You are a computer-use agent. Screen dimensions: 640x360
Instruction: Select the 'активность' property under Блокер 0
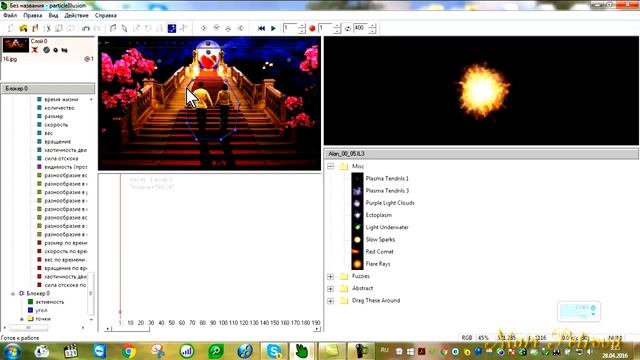tap(50, 302)
